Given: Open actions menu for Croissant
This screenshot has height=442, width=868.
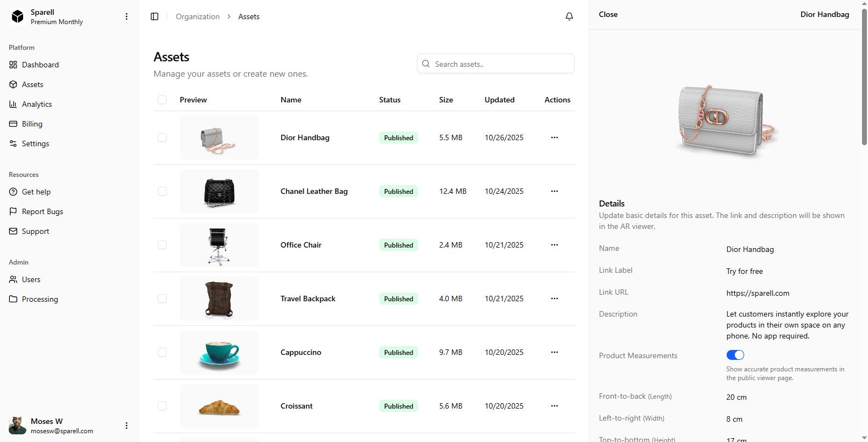Looking at the screenshot, I should 555,406.
